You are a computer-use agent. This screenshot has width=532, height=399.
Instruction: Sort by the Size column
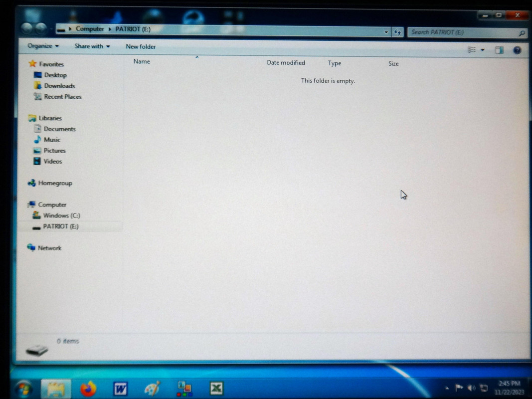393,63
